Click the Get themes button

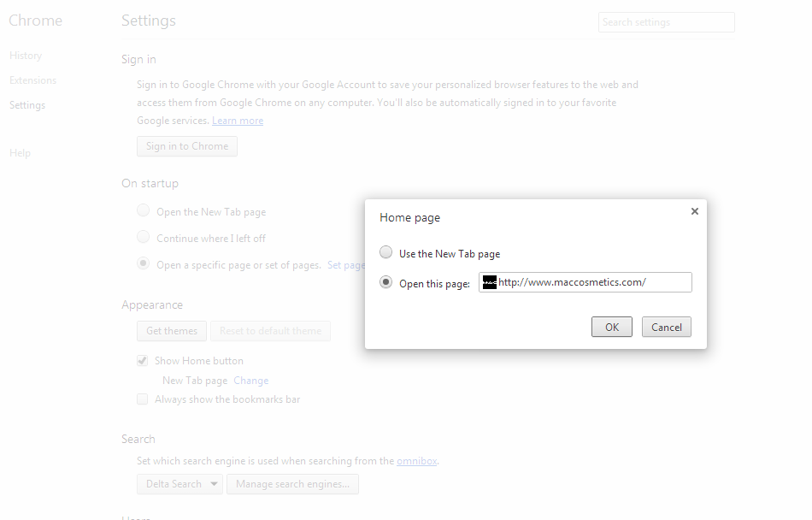(172, 331)
